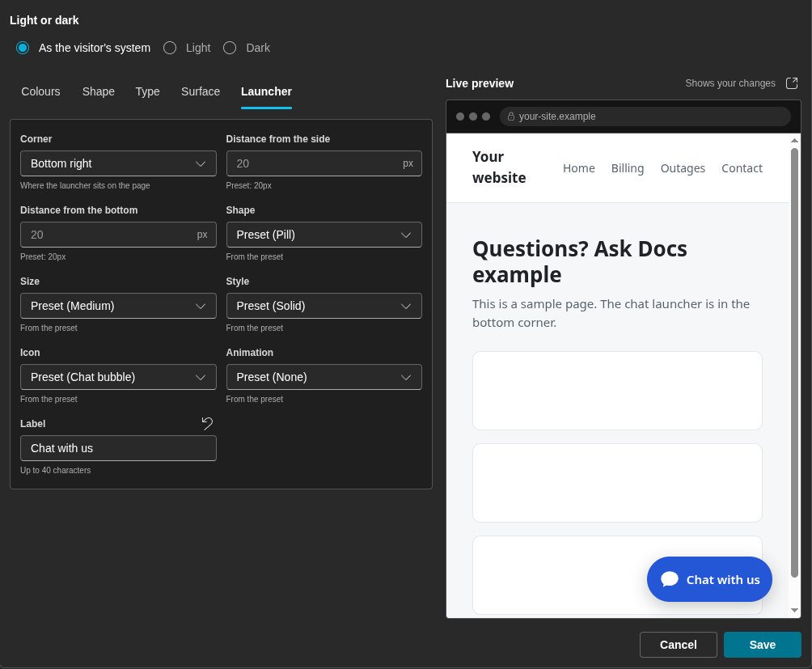This screenshot has height=669, width=812.
Task: Open the Contact link in preview
Action: (x=742, y=168)
